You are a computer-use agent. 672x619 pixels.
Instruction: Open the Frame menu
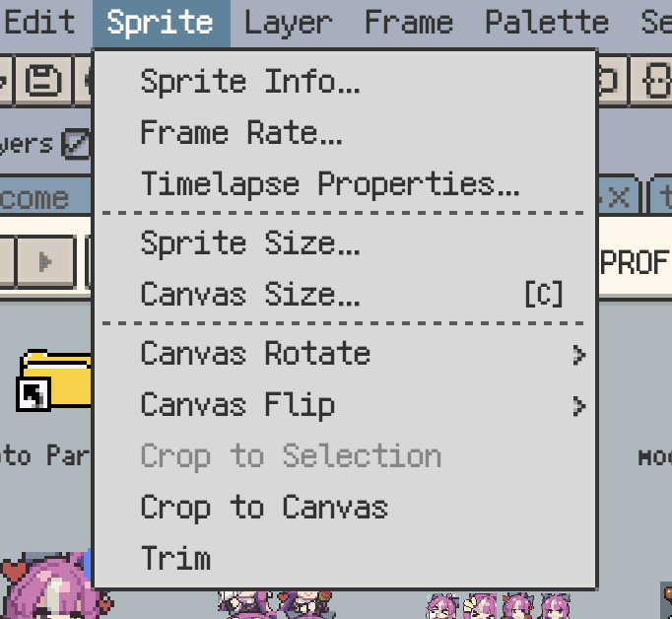point(408,22)
